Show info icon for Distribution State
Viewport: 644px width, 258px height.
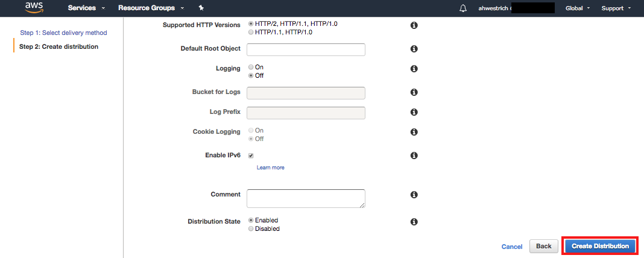(x=414, y=222)
